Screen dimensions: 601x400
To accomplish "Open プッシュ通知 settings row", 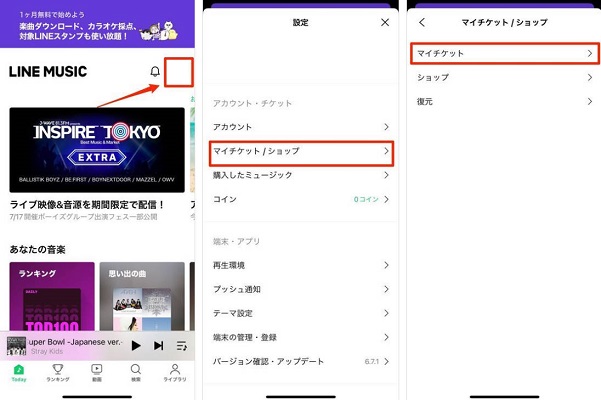I will point(301,289).
